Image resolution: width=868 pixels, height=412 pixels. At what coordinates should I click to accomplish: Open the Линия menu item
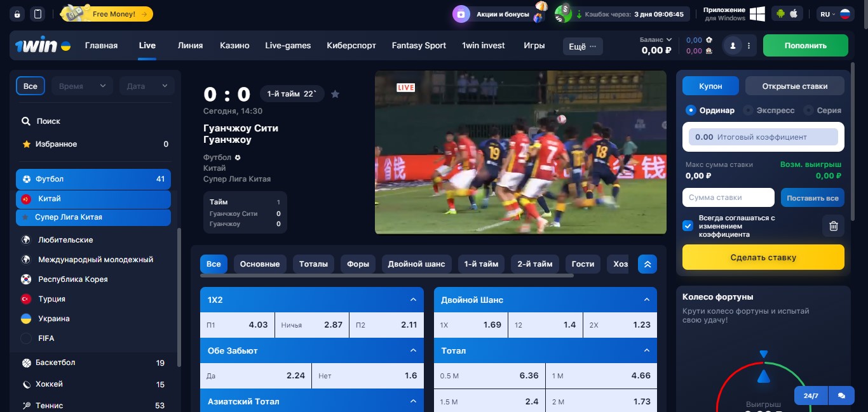tap(191, 46)
